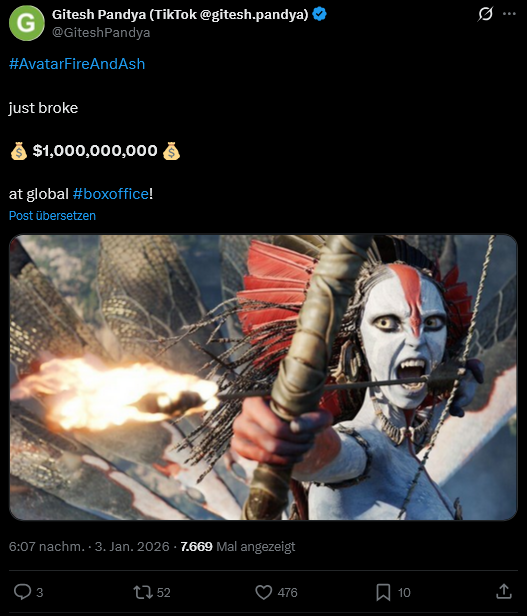Click the Grok slashed-circle icon
Screen dimensions: 527x616
(485, 14)
